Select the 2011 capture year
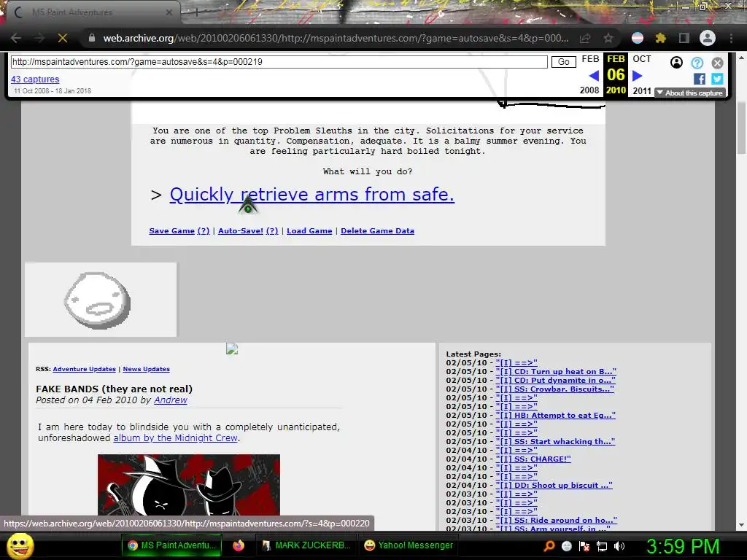The width and height of the screenshot is (747, 560). (x=642, y=90)
